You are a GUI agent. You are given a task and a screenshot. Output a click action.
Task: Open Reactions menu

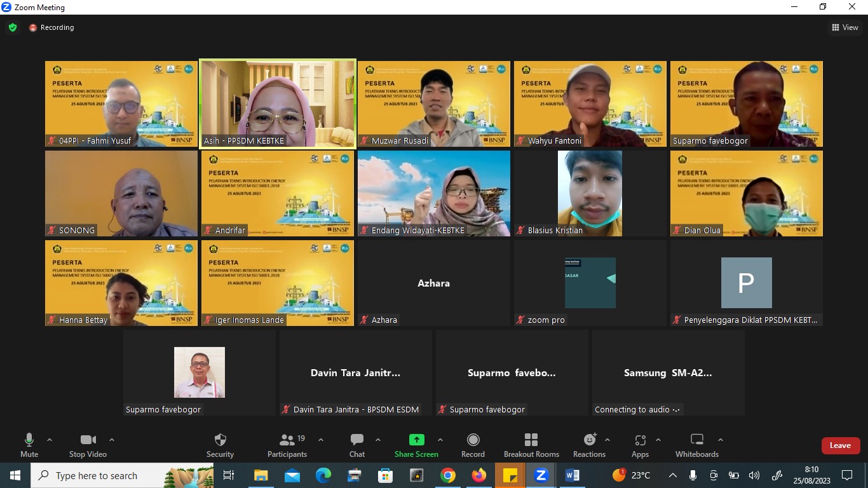click(x=589, y=445)
